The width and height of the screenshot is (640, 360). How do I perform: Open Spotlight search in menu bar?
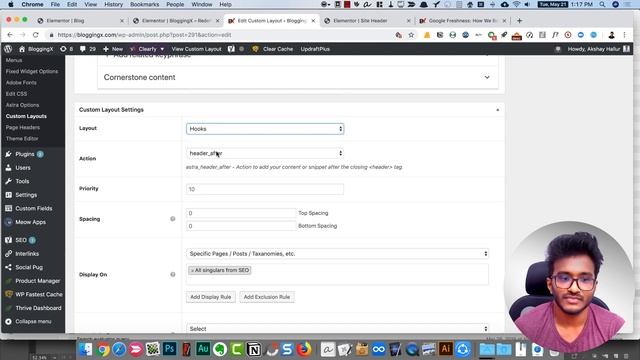pos(602,4)
